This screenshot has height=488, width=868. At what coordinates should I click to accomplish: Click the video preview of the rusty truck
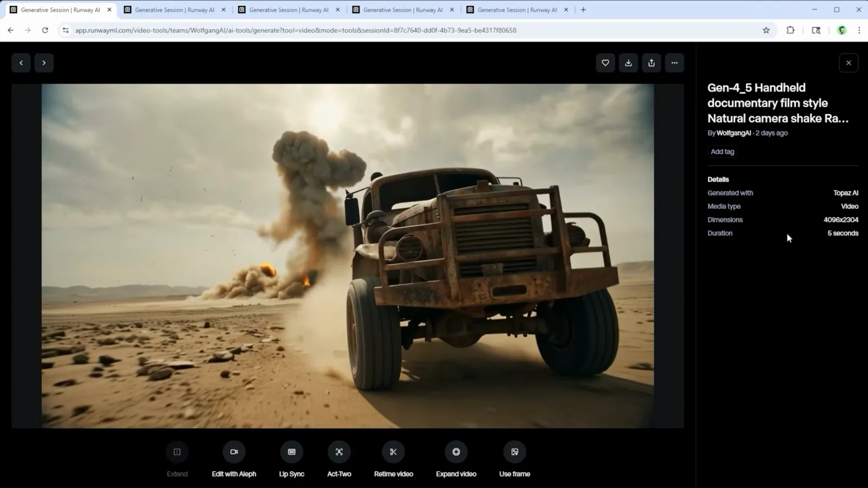[348, 256]
